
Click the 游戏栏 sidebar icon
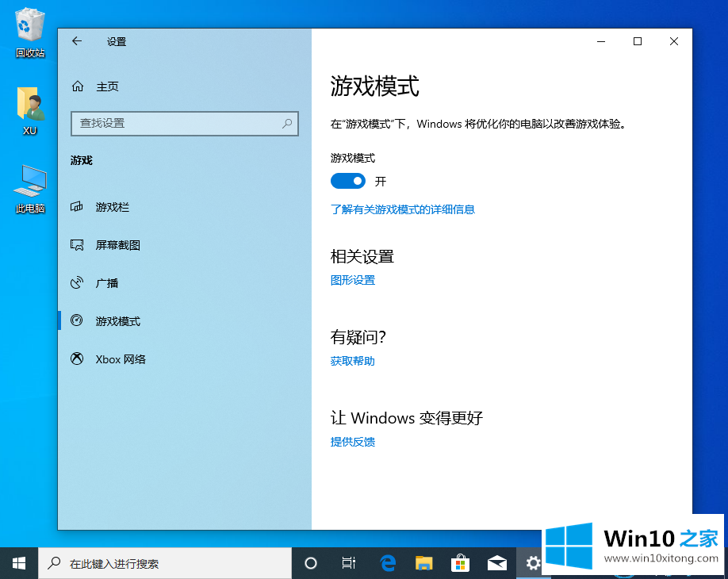click(77, 207)
